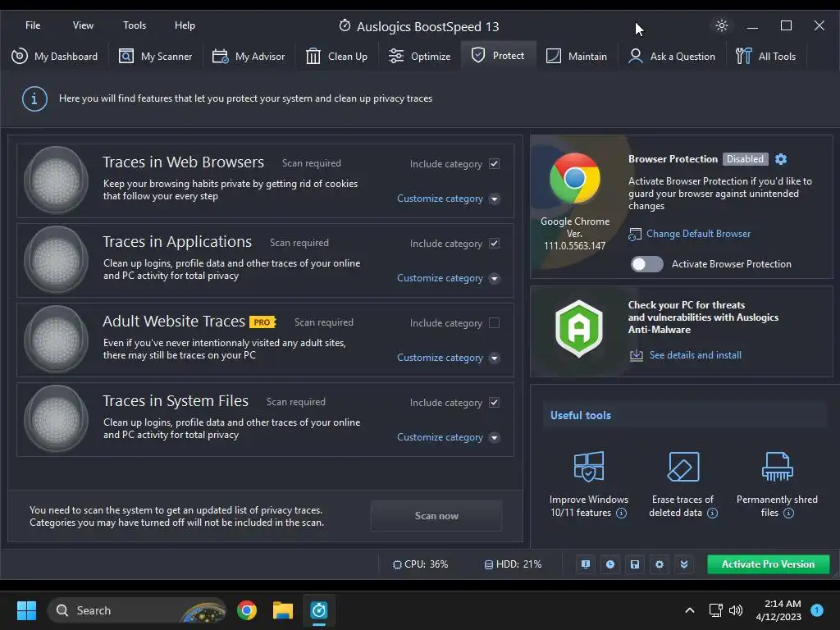Image resolution: width=840 pixels, height=630 pixels.
Task: Click the Change Default Browser link
Action: [x=698, y=234]
